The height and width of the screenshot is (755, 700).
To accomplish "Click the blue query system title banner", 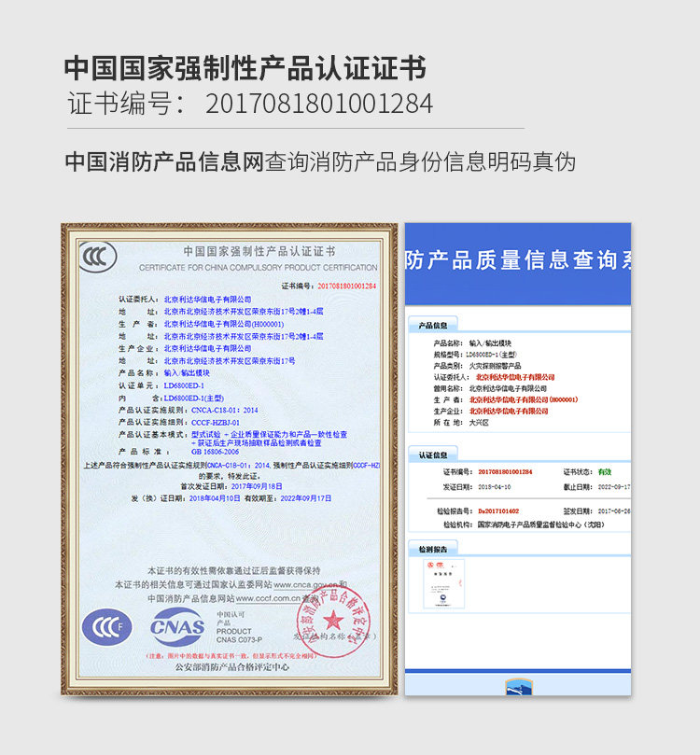I will point(518,263).
